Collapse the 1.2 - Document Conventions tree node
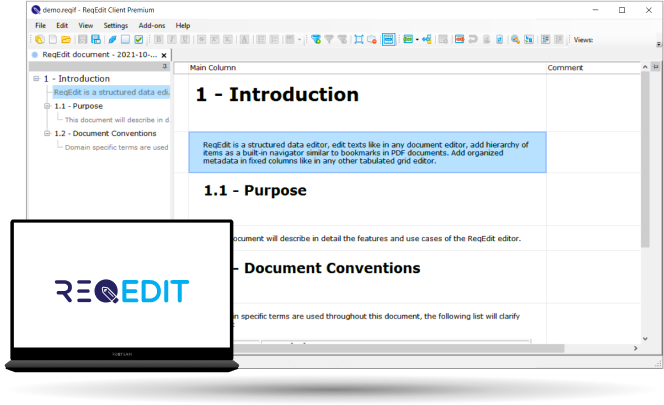664x405 pixels. 47,133
